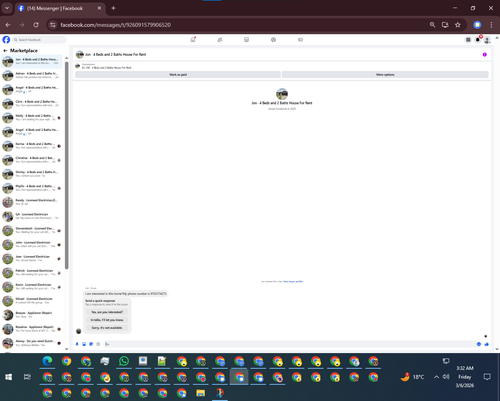The height and width of the screenshot is (401, 500).
Task: Click the zoom magnifier icon in address bar
Action: tap(432, 25)
